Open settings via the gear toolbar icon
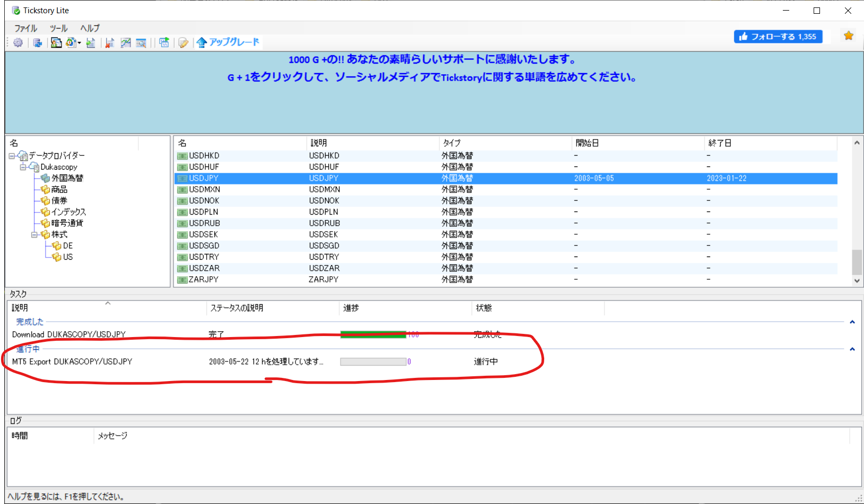864x504 pixels. click(x=18, y=42)
